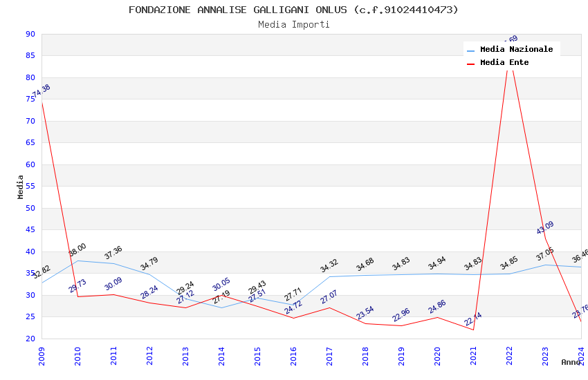Click the red Media Ente legend swatch

pos(470,64)
